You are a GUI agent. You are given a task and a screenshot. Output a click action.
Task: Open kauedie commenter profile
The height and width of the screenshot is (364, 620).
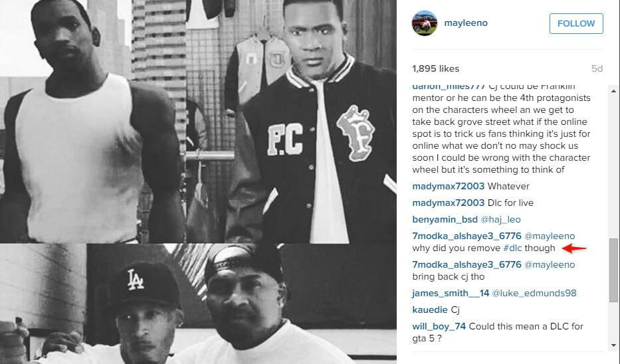[x=430, y=310]
